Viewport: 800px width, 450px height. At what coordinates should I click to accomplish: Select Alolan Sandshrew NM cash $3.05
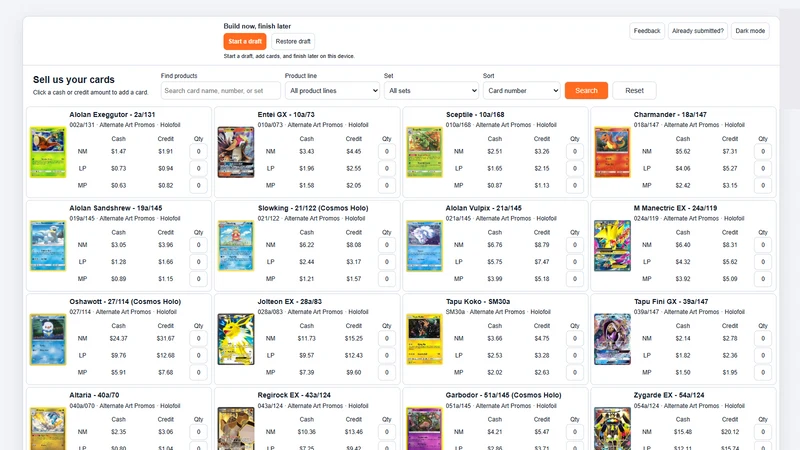(118, 245)
